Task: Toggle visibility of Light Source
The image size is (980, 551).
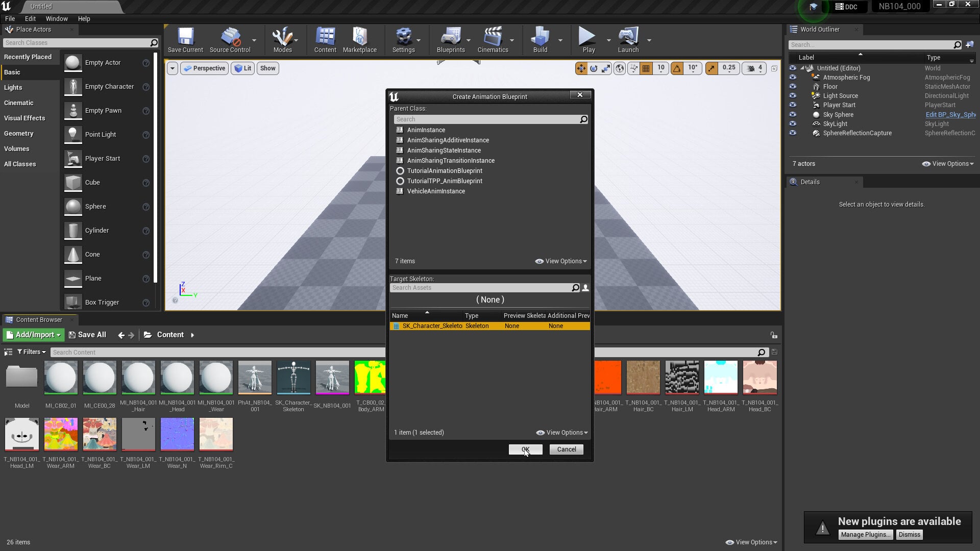Action: tap(793, 96)
